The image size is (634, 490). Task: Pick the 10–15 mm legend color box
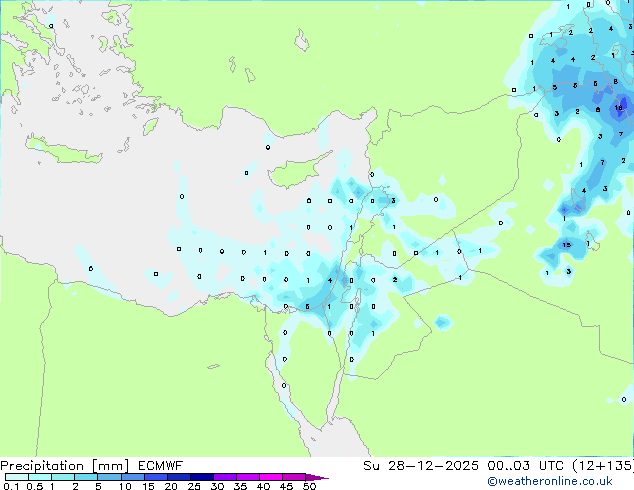[132, 477]
